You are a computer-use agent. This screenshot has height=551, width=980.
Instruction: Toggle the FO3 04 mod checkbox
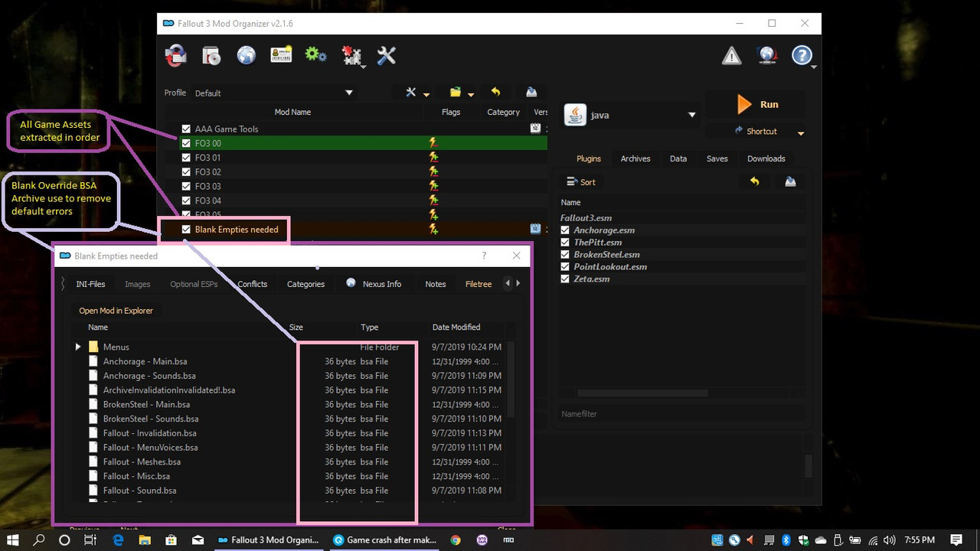(186, 201)
